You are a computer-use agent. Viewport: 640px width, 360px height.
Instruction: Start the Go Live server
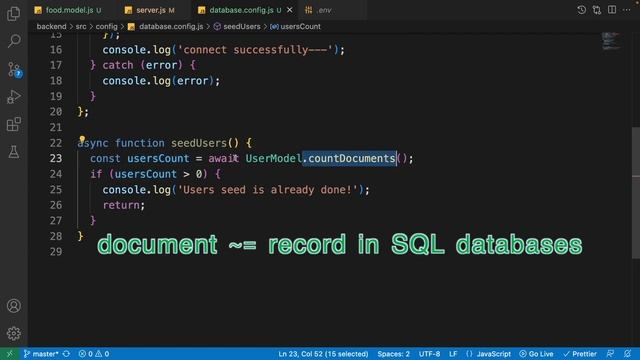coord(536,354)
